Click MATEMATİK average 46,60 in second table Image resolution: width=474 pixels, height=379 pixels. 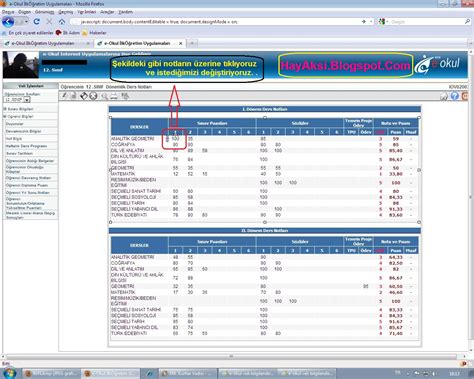(396, 292)
